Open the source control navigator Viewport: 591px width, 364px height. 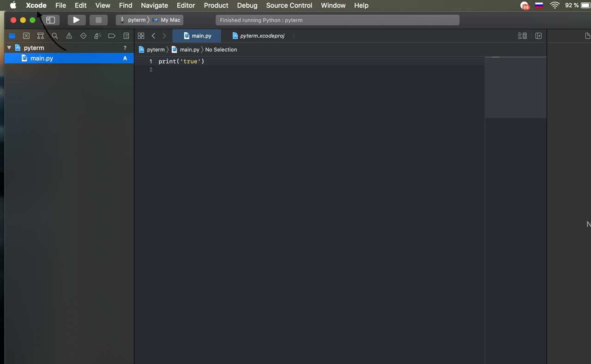click(26, 36)
